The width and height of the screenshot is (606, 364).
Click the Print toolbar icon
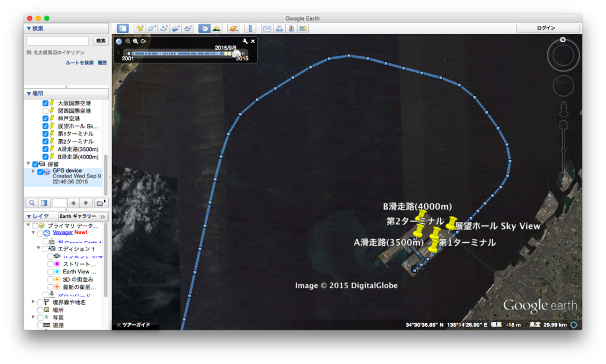click(279, 28)
